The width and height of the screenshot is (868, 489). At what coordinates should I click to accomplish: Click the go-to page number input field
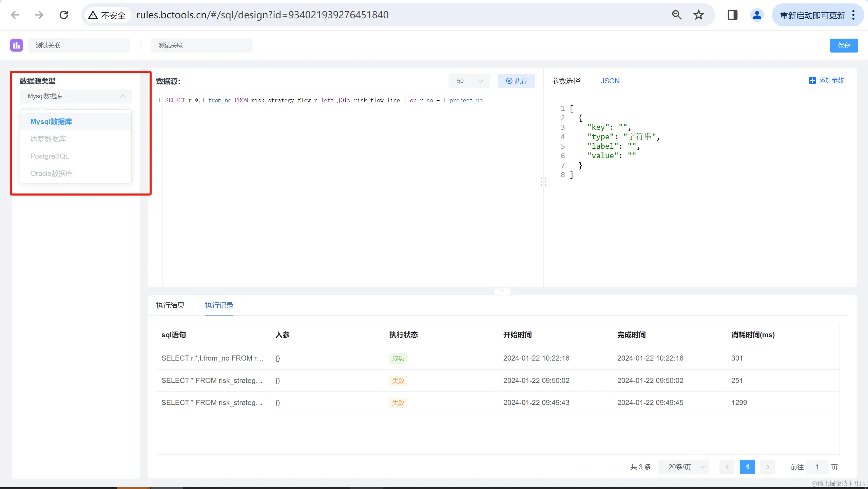coord(817,467)
